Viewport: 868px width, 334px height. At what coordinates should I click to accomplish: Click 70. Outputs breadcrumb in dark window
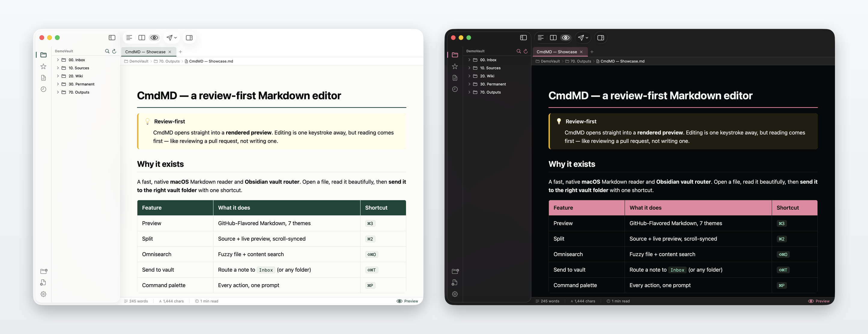coord(578,61)
